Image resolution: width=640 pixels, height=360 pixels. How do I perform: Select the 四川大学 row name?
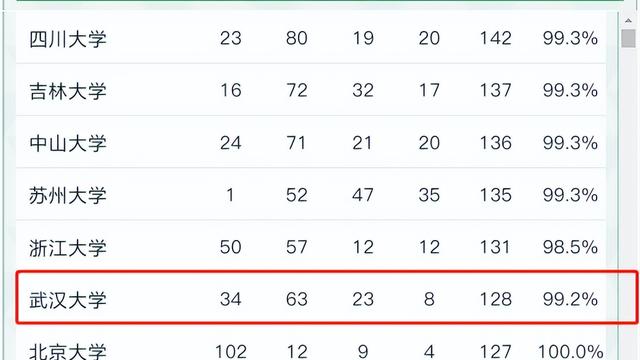point(68,39)
